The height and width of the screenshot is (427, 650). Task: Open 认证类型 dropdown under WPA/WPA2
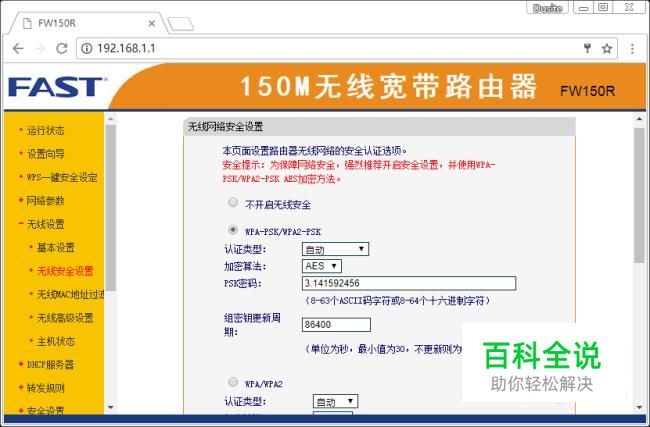pos(335,401)
